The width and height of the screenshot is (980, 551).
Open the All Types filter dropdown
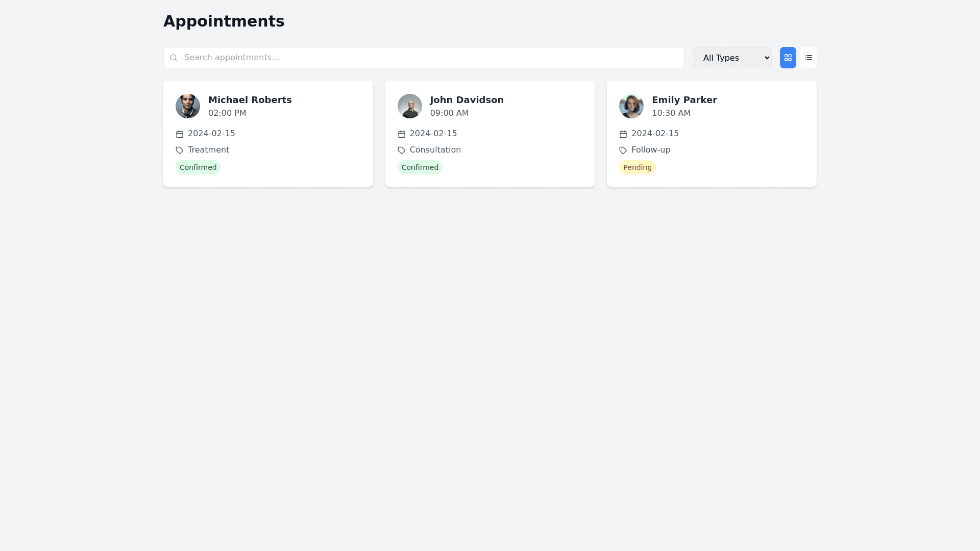coord(731,58)
